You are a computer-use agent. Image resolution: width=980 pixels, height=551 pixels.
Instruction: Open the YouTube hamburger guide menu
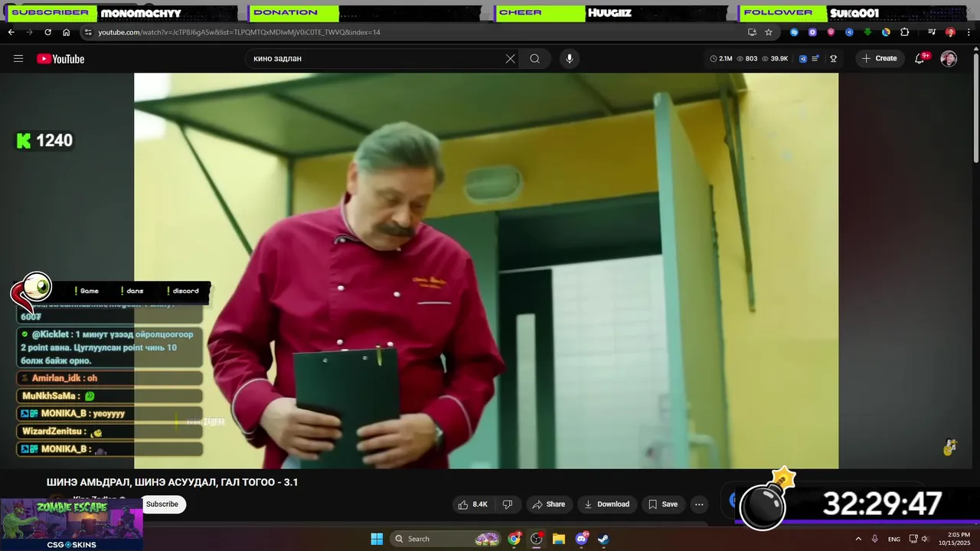click(18, 58)
